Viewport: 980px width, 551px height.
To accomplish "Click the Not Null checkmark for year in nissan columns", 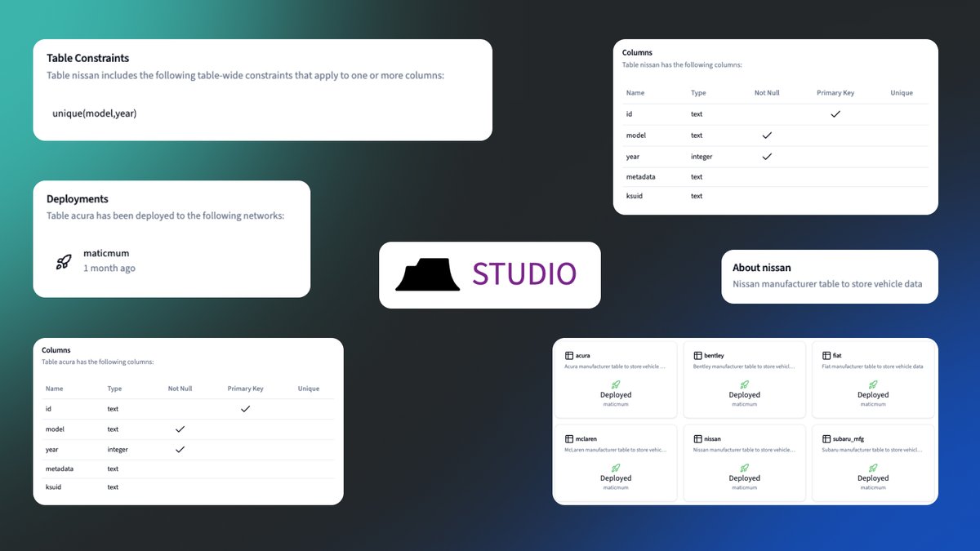I will pyautogui.click(x=767, y=157).
